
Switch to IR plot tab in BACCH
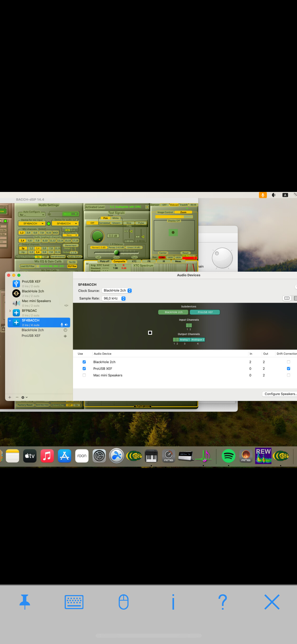[x=164, y=261]
